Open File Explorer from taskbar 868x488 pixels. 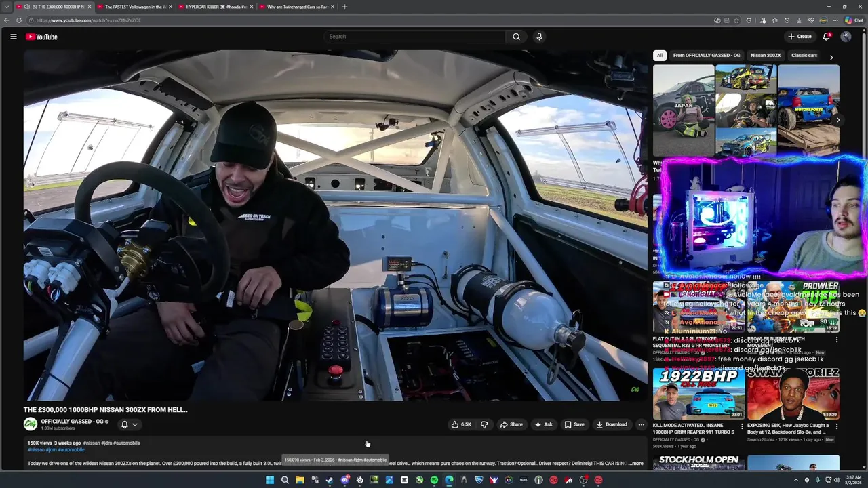[300, 480]
